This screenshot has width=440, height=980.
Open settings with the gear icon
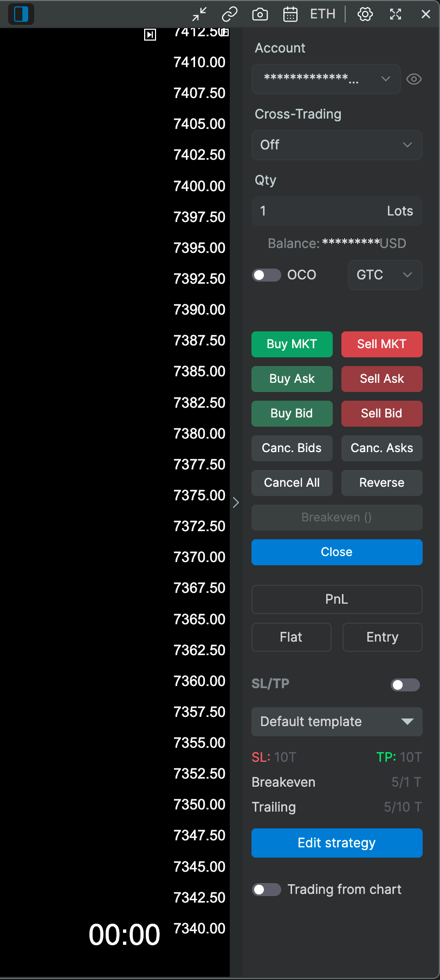(x=365, y=14)
